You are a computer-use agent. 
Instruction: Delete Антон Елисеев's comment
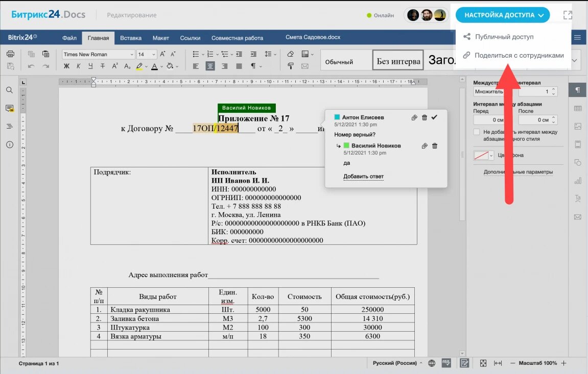tap(424, 117)
